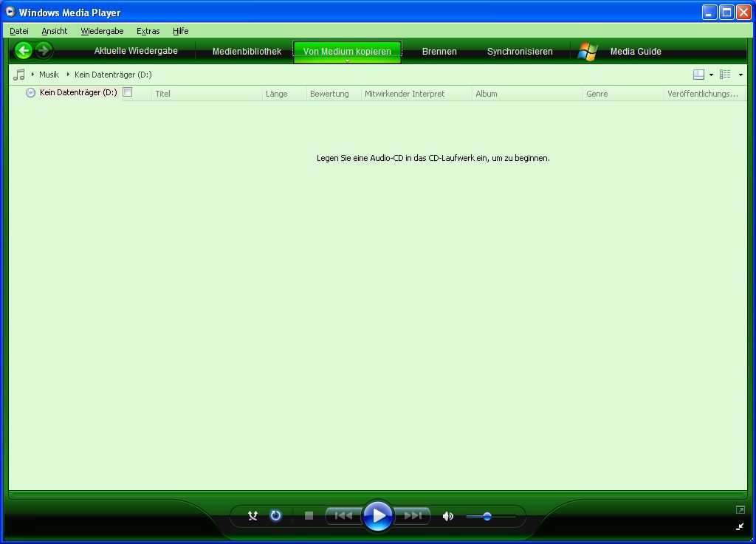This screenshot has width=756, height=544.
Task: Stop playback with the square button
Action: coord(309,515)
